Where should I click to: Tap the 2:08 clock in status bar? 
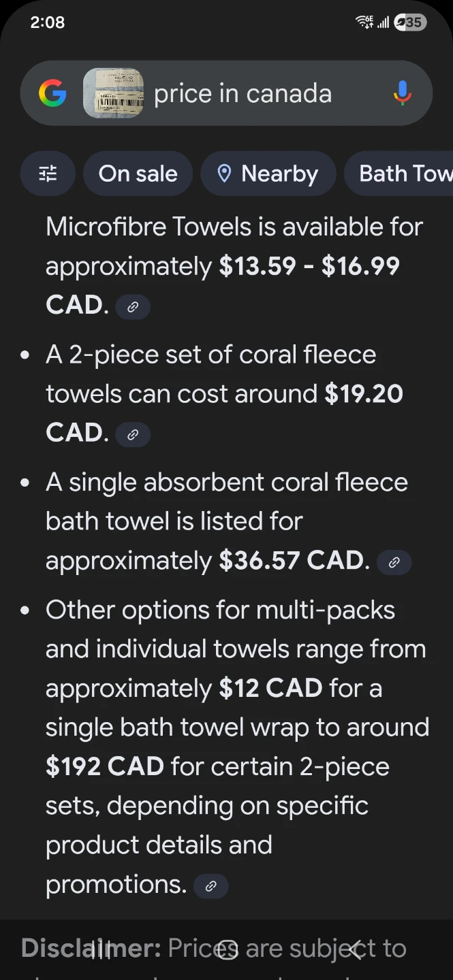pyautogui.click(x=48, y=22)
